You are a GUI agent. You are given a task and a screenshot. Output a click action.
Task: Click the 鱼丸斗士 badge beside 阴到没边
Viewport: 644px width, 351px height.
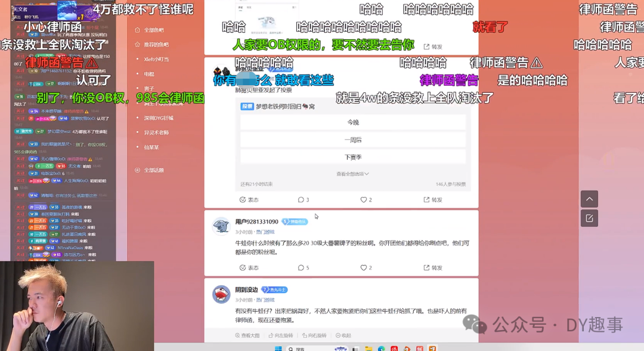click(x=274, y=290)
